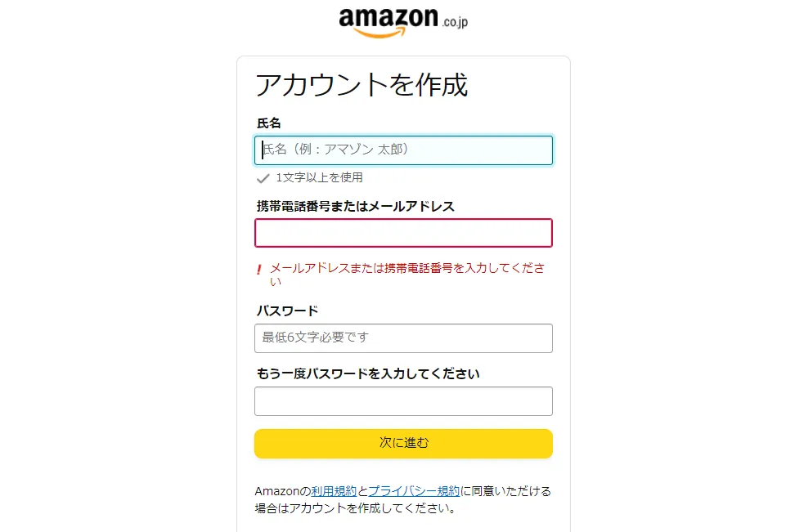The height and width of the screenshot is (532, 786).
Task: Click the .co.jp text beside the logo
Action: pyautogui.click(x=455, y=21)
